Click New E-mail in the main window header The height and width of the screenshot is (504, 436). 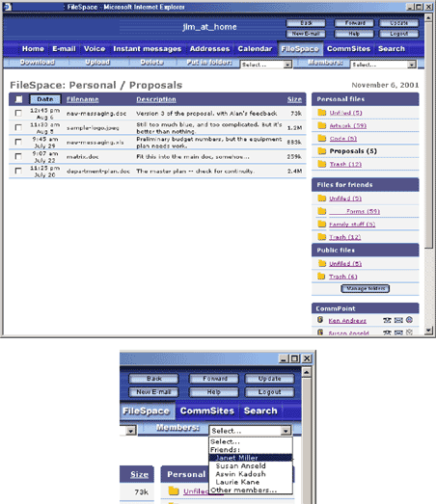pyautogui.click(x=306, y=34)
